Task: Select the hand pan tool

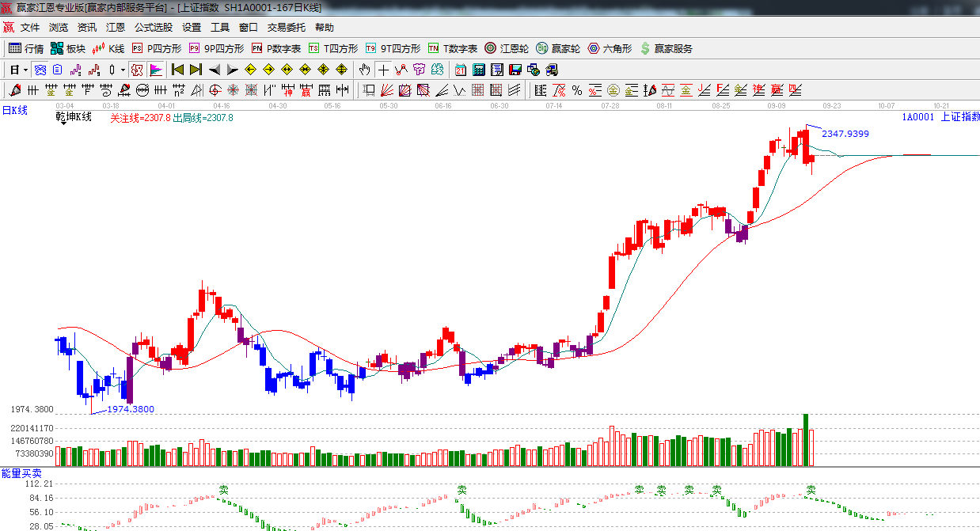Action: (364, 70)
